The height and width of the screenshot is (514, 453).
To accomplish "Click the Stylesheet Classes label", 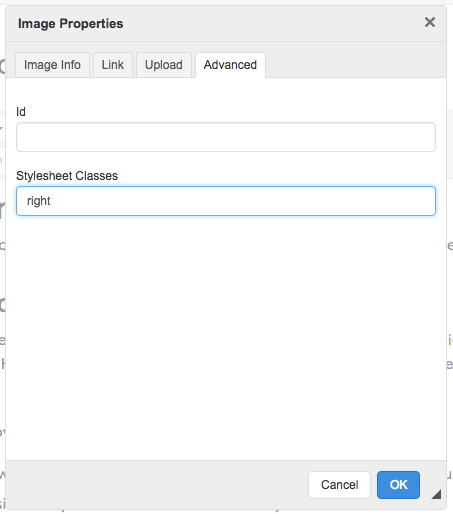I will coord(67,176).
